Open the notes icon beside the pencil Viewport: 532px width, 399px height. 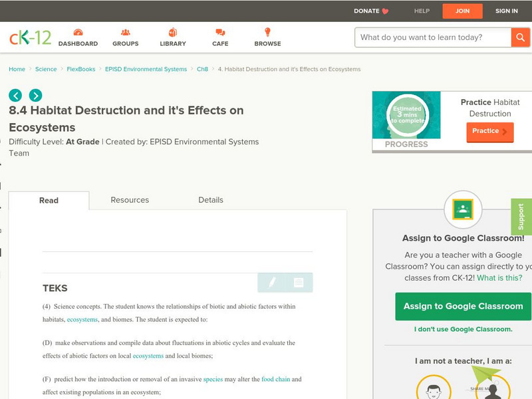click(299, 283)
